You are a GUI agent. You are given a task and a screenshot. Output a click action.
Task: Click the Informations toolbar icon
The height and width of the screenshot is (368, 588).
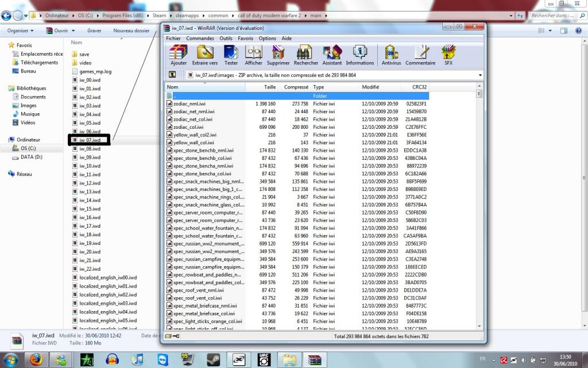click(x=359, y=55)
